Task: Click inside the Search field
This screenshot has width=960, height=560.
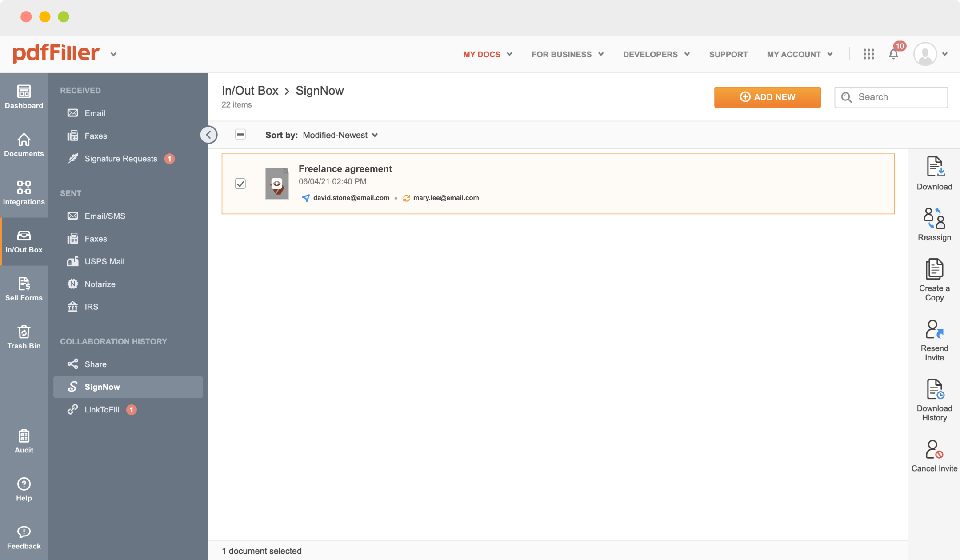Action: click(891, 97)
